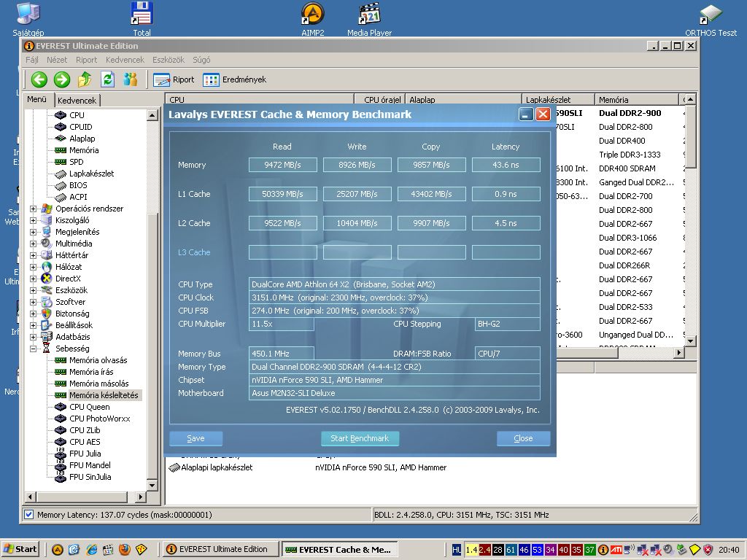This screenshot has height=560, width=747.
Task: Select Memória olvasás benchmark
Action: (x=98, y=360)
